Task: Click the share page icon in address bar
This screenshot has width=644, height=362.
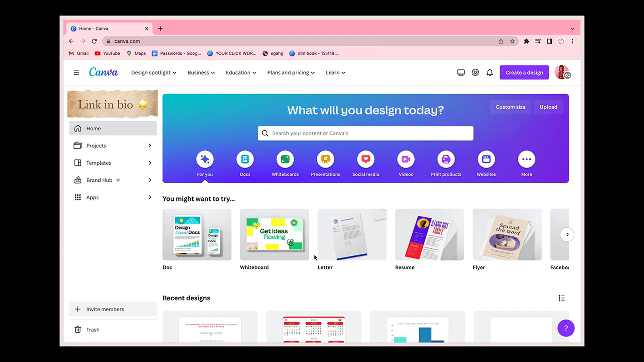Action: [x=500, y=41]
